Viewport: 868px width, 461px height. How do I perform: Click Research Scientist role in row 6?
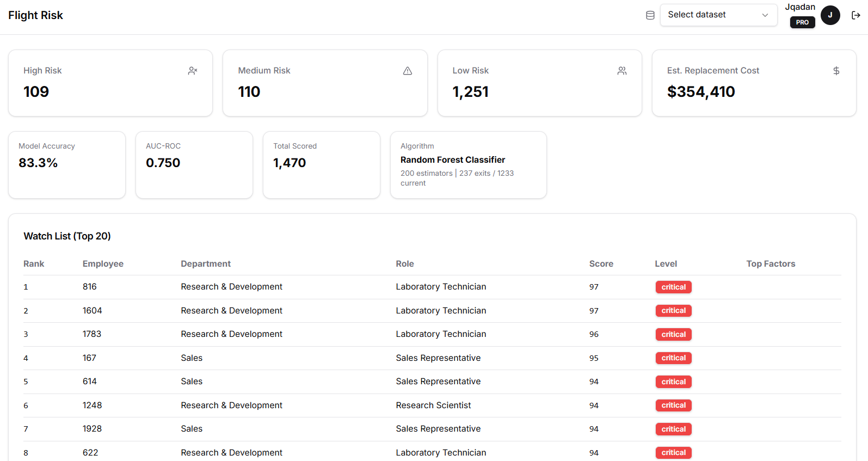pyautogui.click(x=433, y=405)
